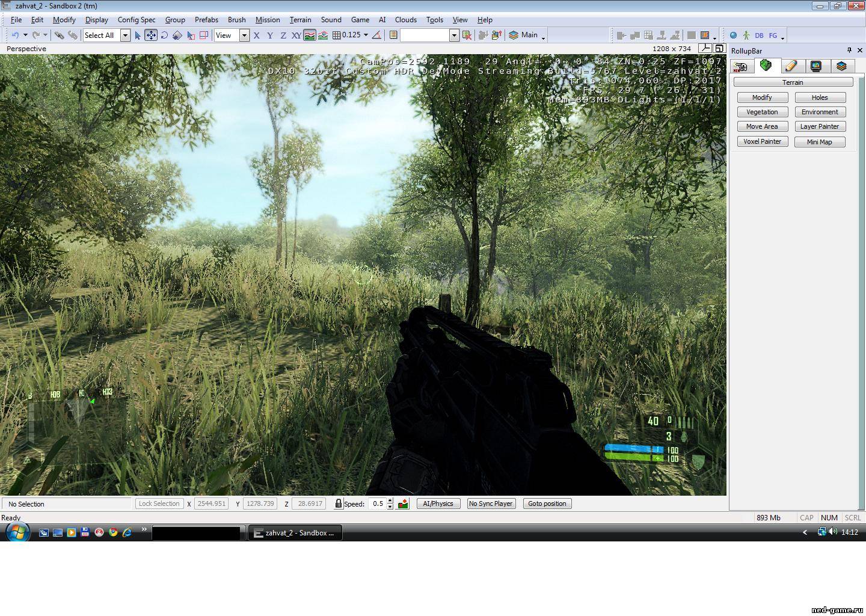Screen dimensions: 866x616
Task: Toggle the lock icon beside Speed
Action: coord(339,504)
